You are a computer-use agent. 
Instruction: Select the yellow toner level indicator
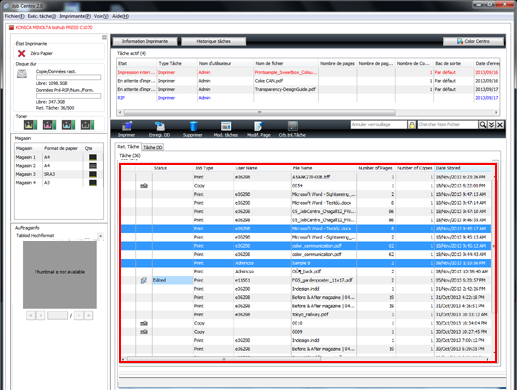(x=31, y=125)
